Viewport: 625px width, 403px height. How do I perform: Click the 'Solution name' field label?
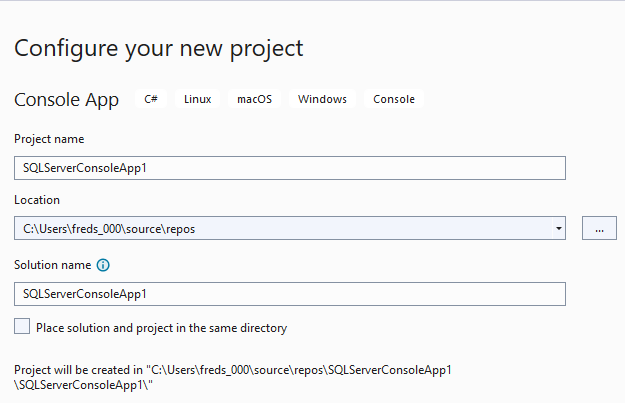(52, 265)
